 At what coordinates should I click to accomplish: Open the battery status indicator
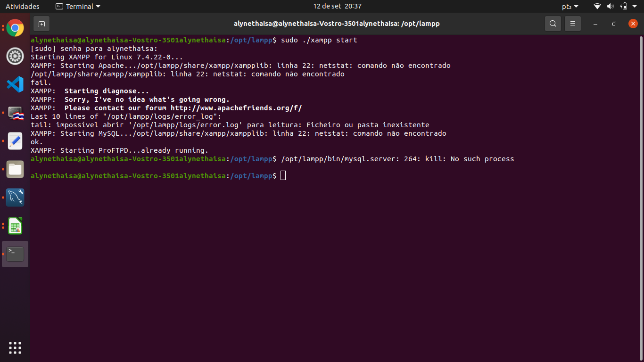point(624,7)
